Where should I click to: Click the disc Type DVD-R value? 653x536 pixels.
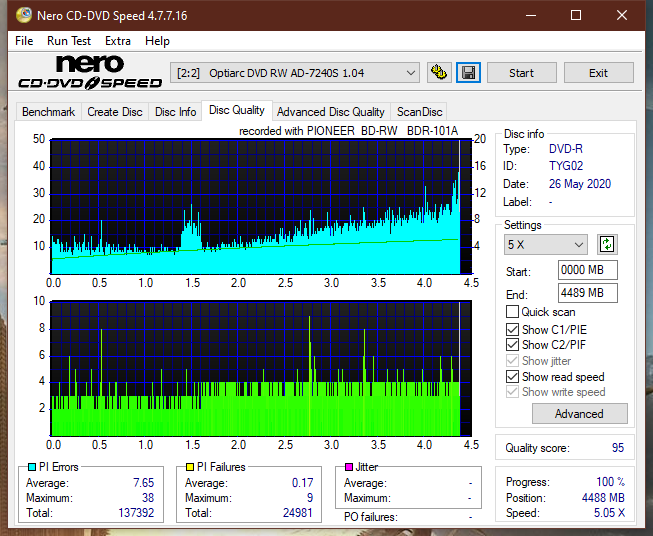(x=566, y=149)
